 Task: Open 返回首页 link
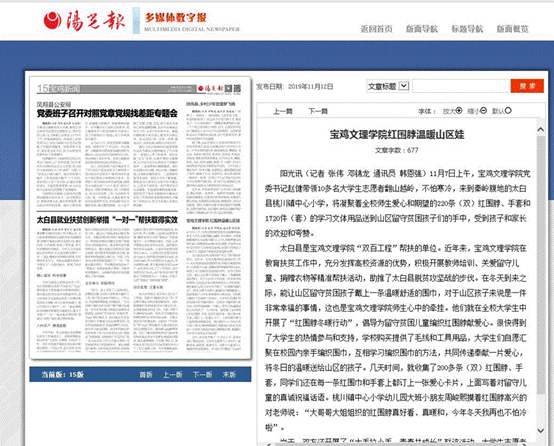click(376, 29)
